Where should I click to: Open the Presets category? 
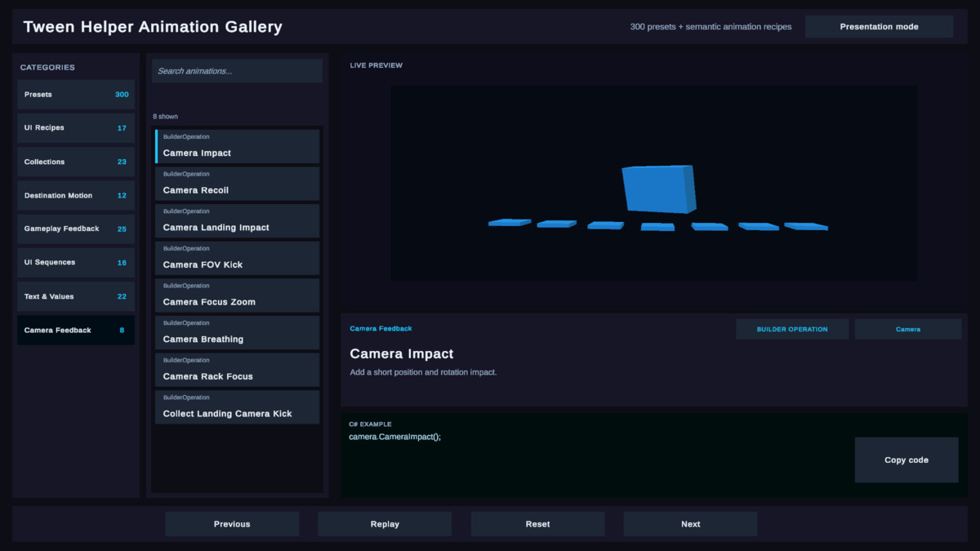tap(76, 95)
